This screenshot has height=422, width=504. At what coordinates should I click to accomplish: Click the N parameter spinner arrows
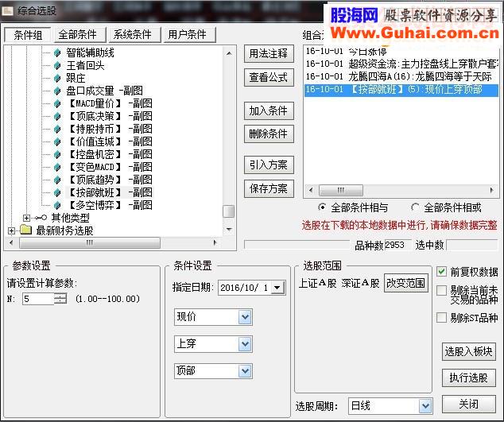click(x=60, y=299)
